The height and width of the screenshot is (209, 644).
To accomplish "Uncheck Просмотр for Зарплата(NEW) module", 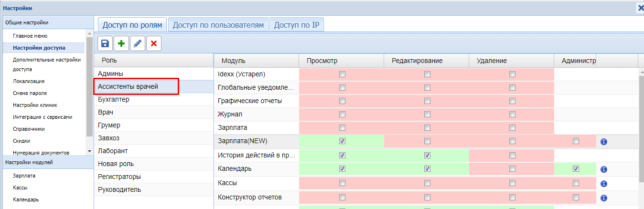I will [x=342, y=141].
